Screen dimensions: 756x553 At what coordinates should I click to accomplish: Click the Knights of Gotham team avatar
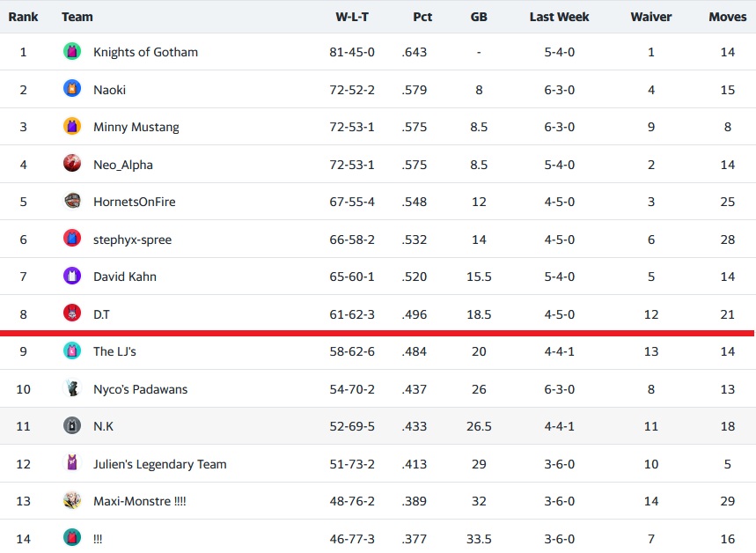coord(72,52)
